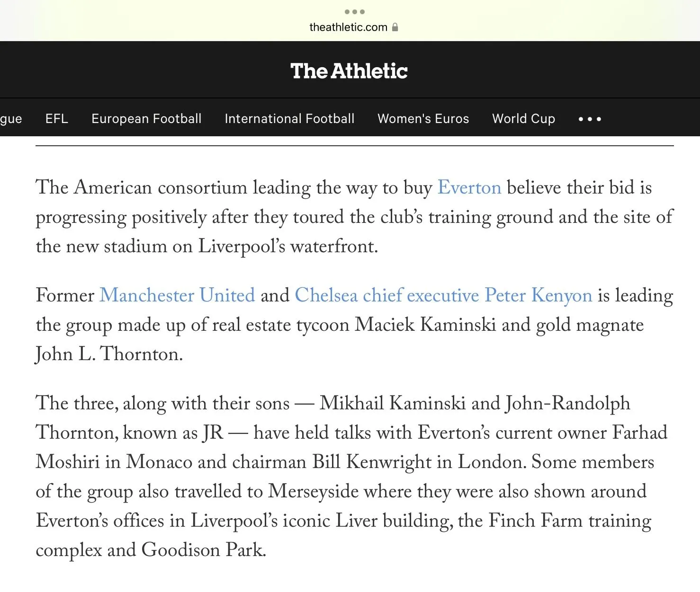Click the text 'John L. Thornton.'

[x=109, y=354]
